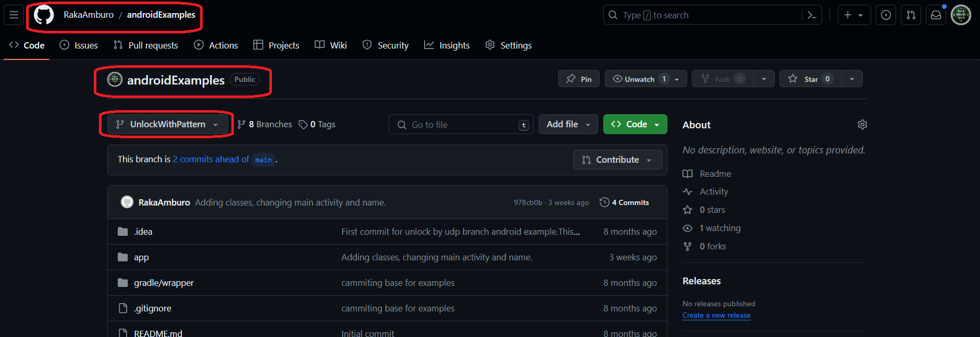Click the .gitignore file icon
This screenshot has height=337, width=980.
[x=123, y=308]
